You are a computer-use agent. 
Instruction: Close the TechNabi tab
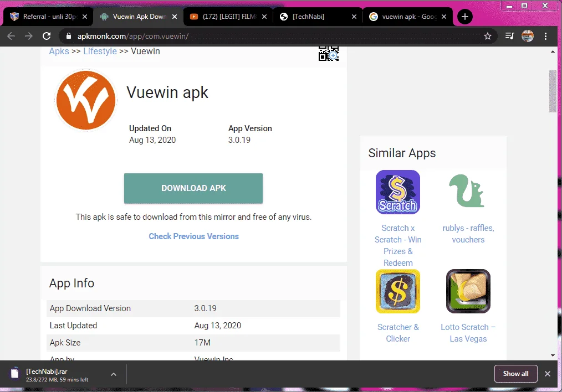[x=354, y=17]
